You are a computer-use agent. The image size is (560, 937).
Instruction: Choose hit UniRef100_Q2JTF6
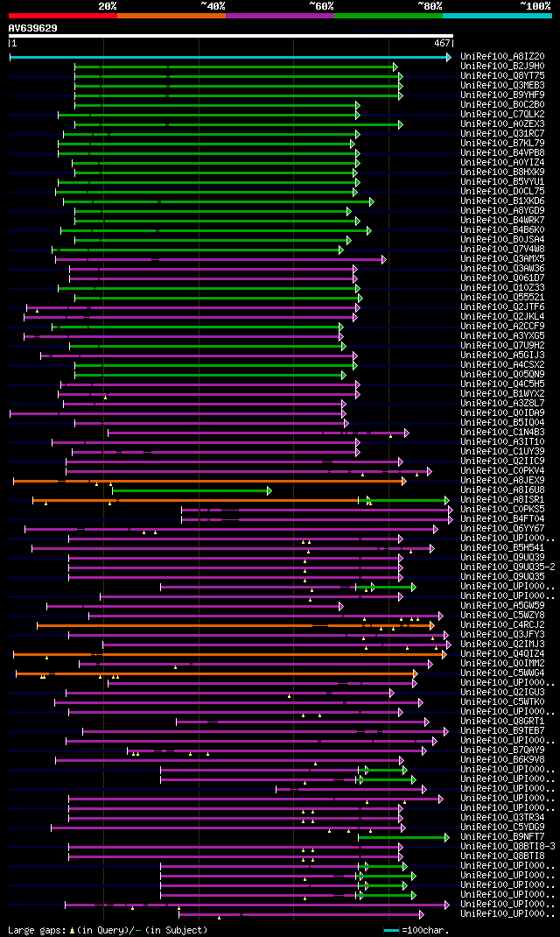click(x=502, y=307)
